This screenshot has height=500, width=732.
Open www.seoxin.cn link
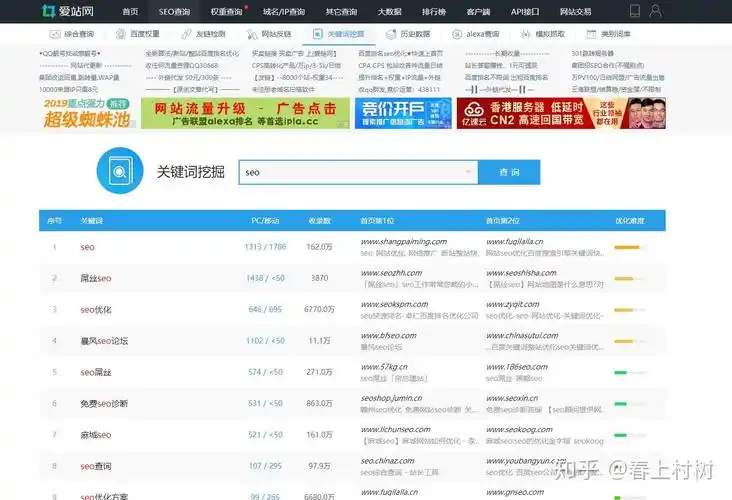coord(512,398)
